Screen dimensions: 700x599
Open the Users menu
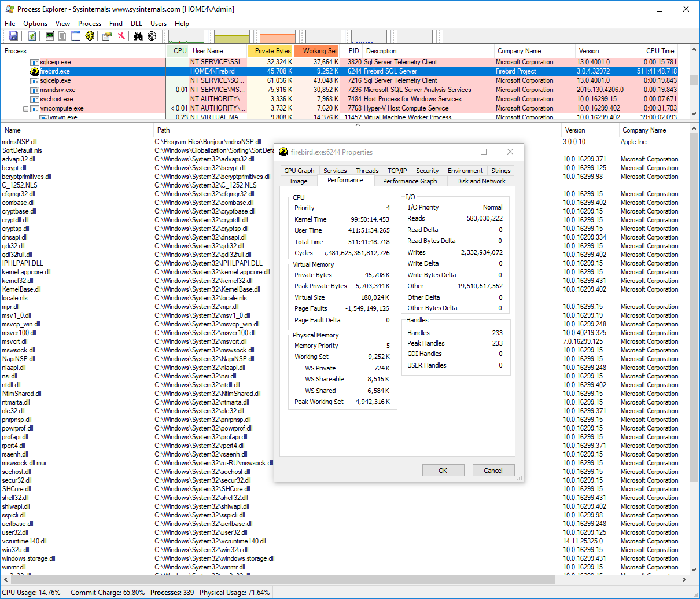[159, 24]
